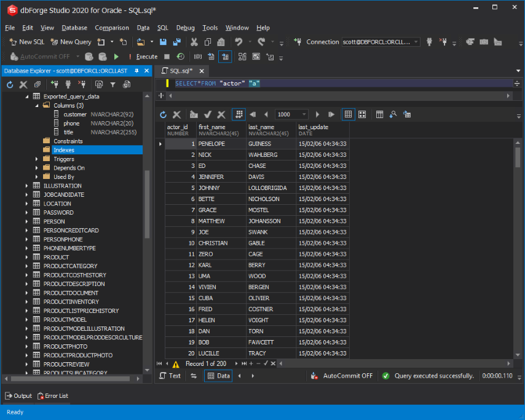Click Refresh in Database Explorer toolbar
525x420 pixels.
(x=10, y=85)
